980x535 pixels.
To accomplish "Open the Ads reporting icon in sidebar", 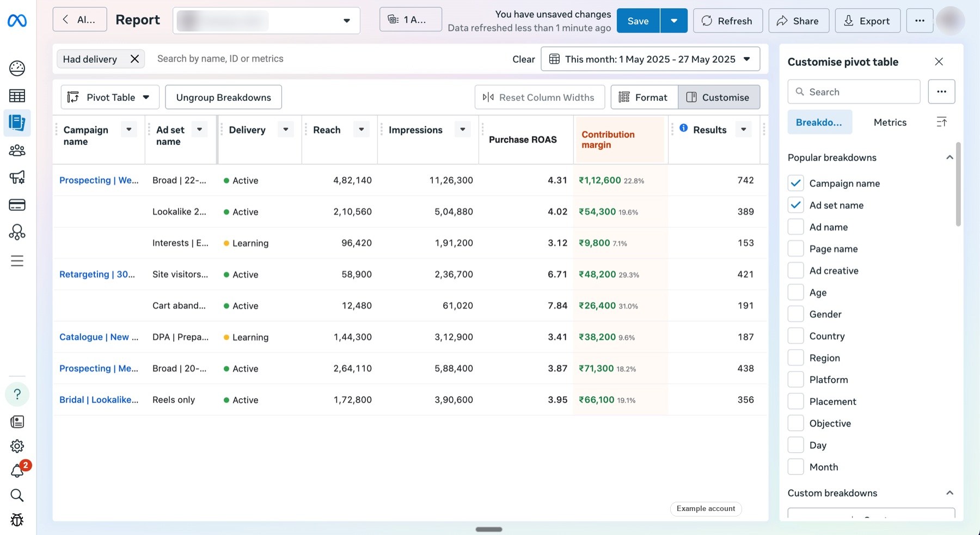I will pyautogui.click(x=17, y=123).
